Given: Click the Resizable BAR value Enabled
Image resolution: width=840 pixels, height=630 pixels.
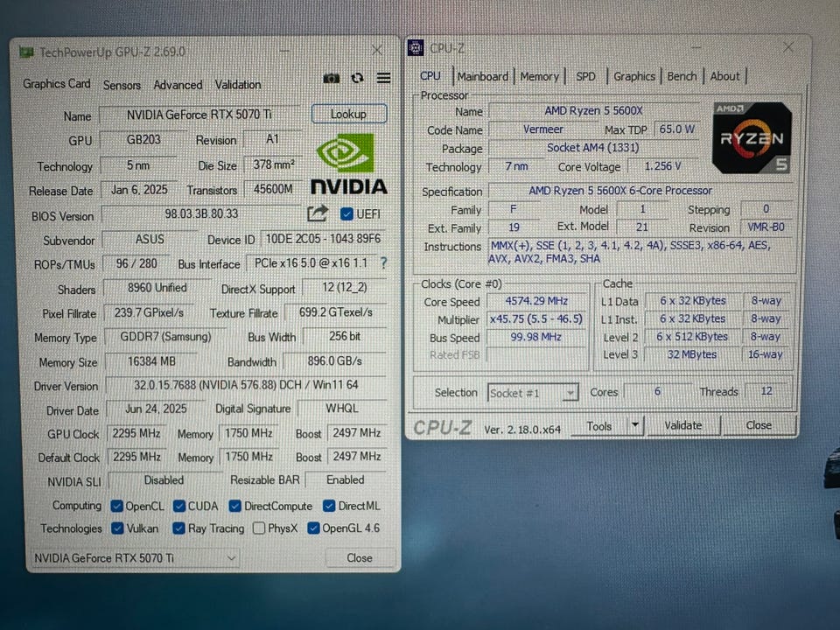Looking at the screenshot, I should click(346, 480).
